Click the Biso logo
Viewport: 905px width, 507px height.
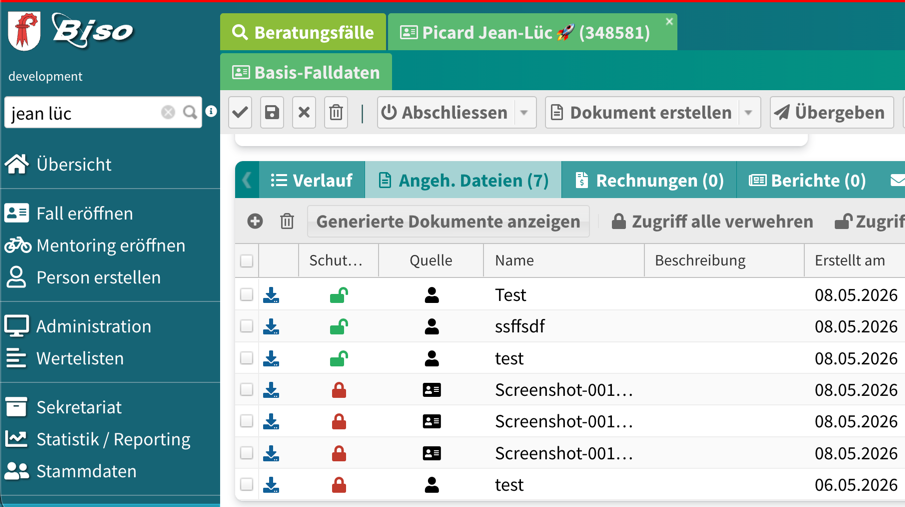[x=92, y=29]
